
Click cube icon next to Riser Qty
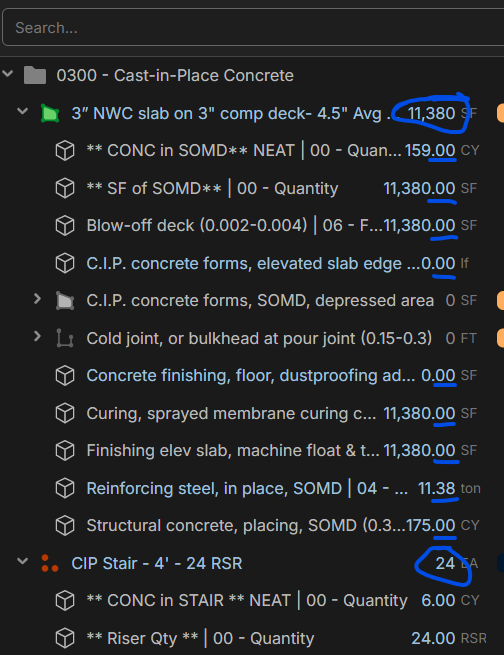pos(65,638)
